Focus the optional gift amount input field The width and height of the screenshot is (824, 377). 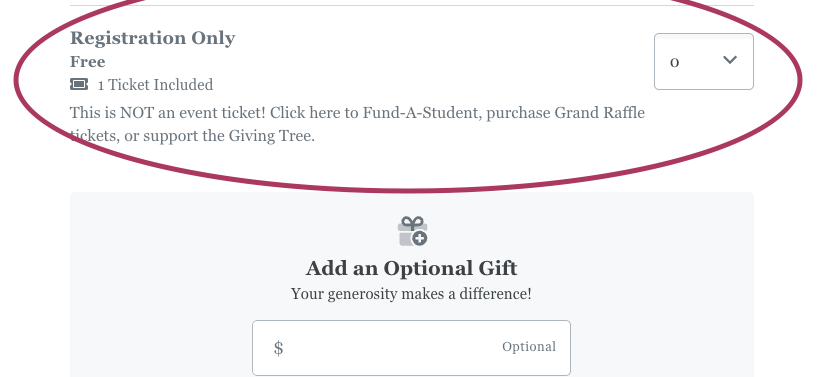pos(411,348)
